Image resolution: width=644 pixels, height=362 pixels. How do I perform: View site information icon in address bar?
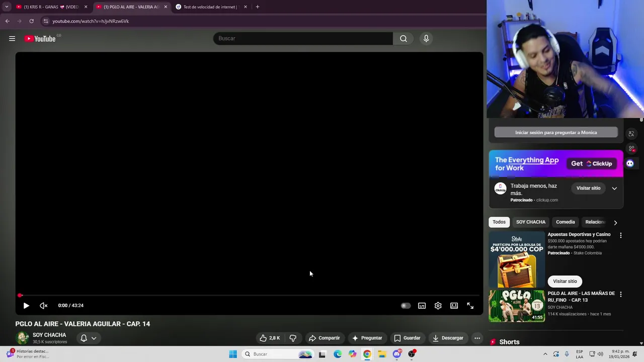point(45,21)
